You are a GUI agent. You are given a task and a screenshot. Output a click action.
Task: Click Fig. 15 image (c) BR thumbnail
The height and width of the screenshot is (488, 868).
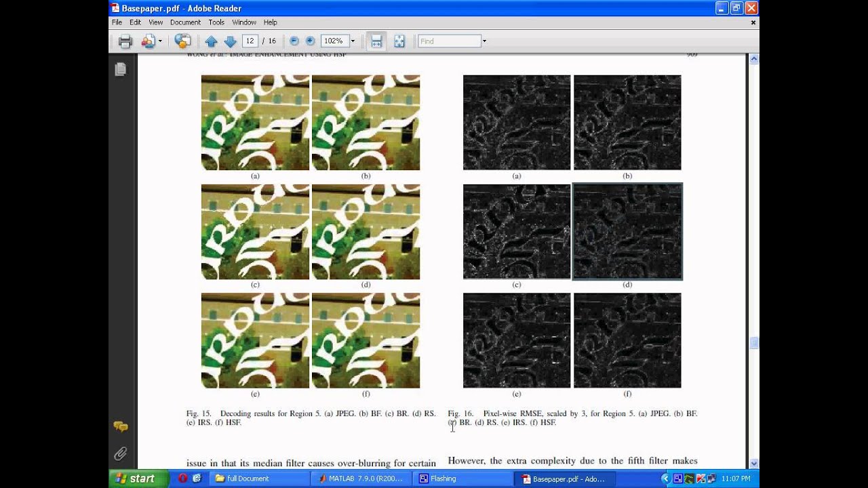[255, 232]
